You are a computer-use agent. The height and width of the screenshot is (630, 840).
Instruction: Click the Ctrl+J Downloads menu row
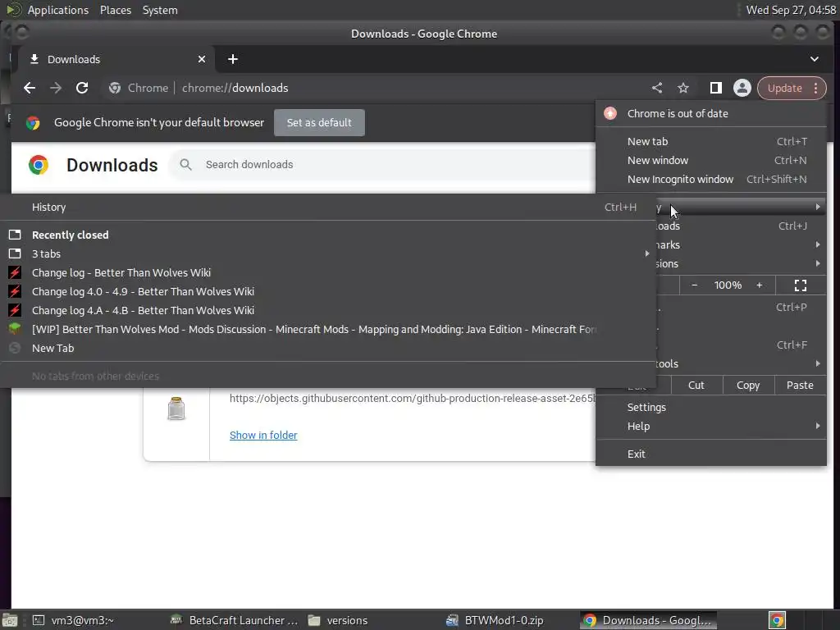pos(742,226)
